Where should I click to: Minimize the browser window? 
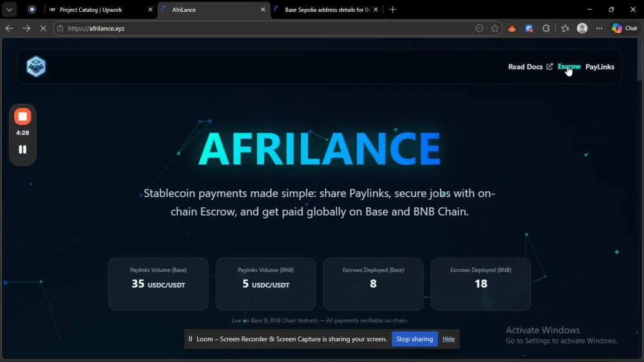click(x=590, y=10)
